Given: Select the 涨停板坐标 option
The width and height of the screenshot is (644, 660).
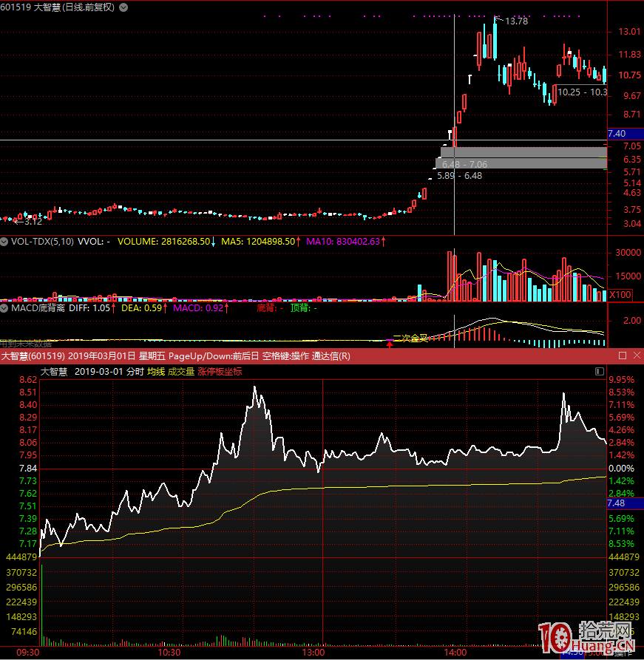Looking at the screenshot, I should point(220,372).
